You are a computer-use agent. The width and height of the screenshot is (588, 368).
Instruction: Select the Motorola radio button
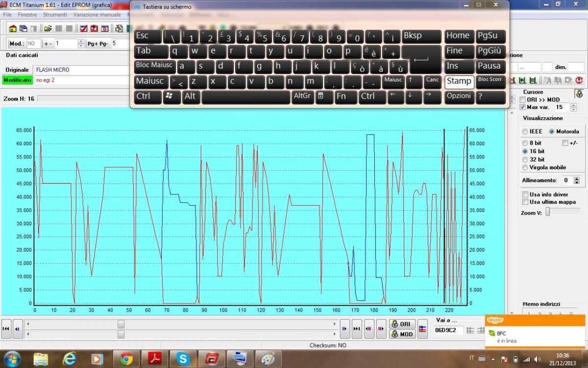click(x=552, y=131)
